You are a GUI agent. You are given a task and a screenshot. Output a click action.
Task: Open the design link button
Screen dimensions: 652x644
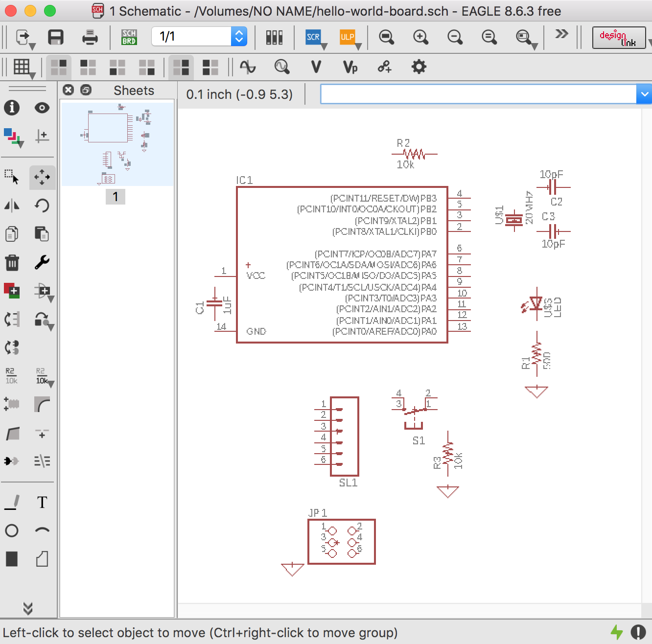point(619,38)
